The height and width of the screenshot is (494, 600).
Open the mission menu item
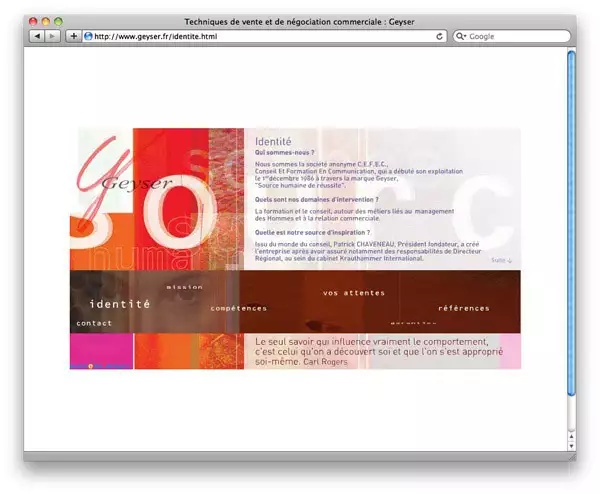coord(184,287)
